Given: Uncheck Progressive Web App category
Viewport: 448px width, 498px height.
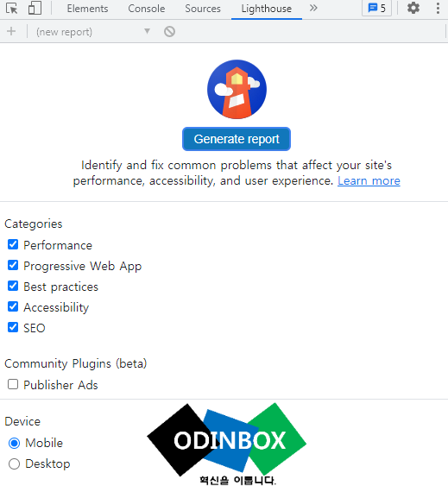Looking at the screenshot, I should pyautogui.click(x=13, y=265).
